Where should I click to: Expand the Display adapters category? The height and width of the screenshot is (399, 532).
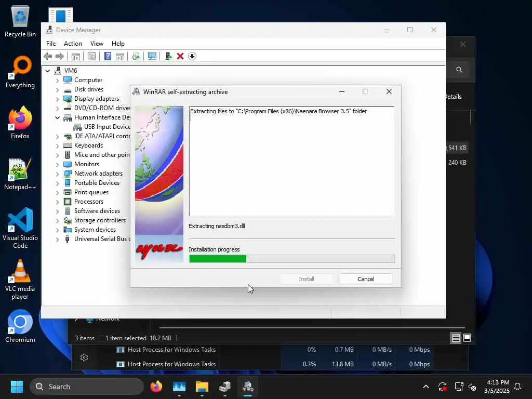tap(57, 99)
